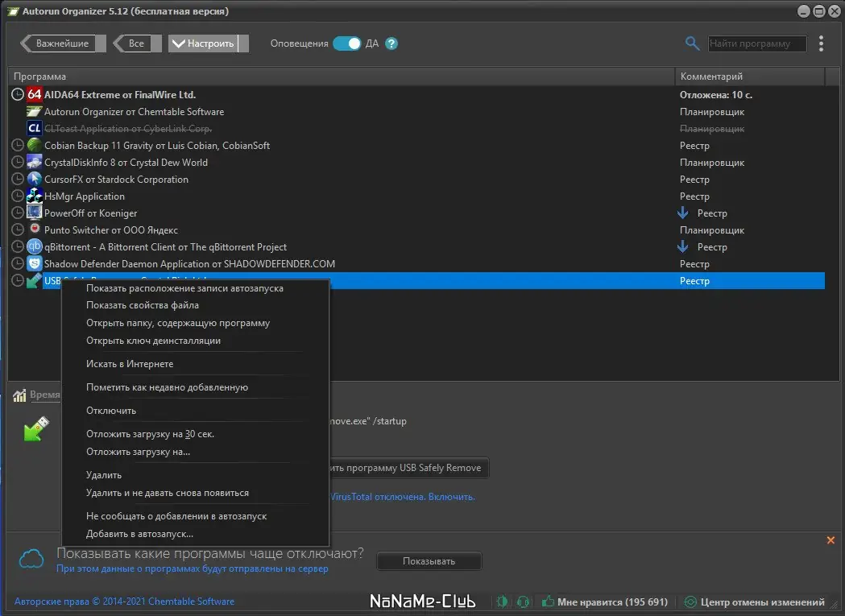Click the delay clock icon beside Shadow Defender
Screen dimensions: 845x616
coord(18,263)
